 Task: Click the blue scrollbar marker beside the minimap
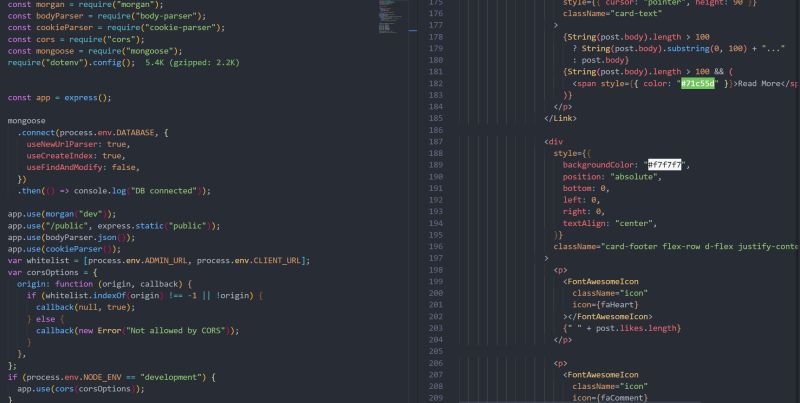pos(413,31)
